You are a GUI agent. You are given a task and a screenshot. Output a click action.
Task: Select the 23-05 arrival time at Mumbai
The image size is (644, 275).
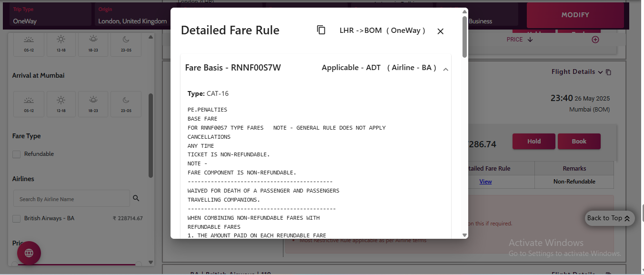point(126,104)
